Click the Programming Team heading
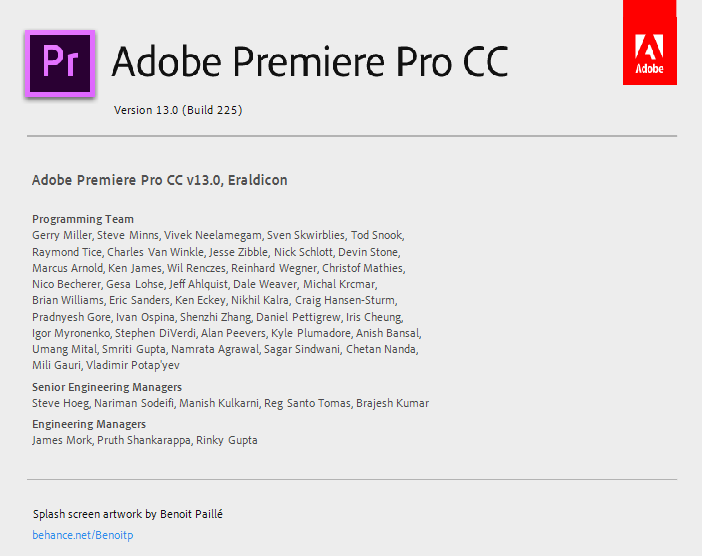The image size is (702, 556). [x=83, y=219]
